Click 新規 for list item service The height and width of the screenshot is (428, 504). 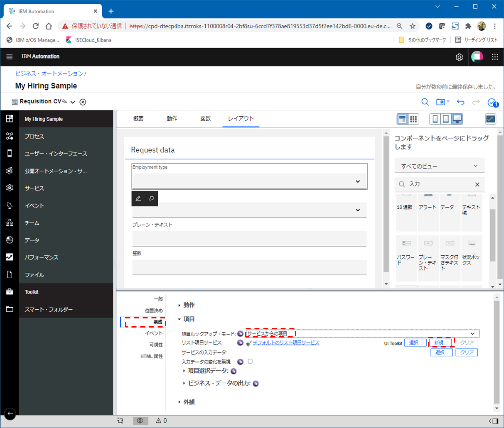[x=440, y=342]
